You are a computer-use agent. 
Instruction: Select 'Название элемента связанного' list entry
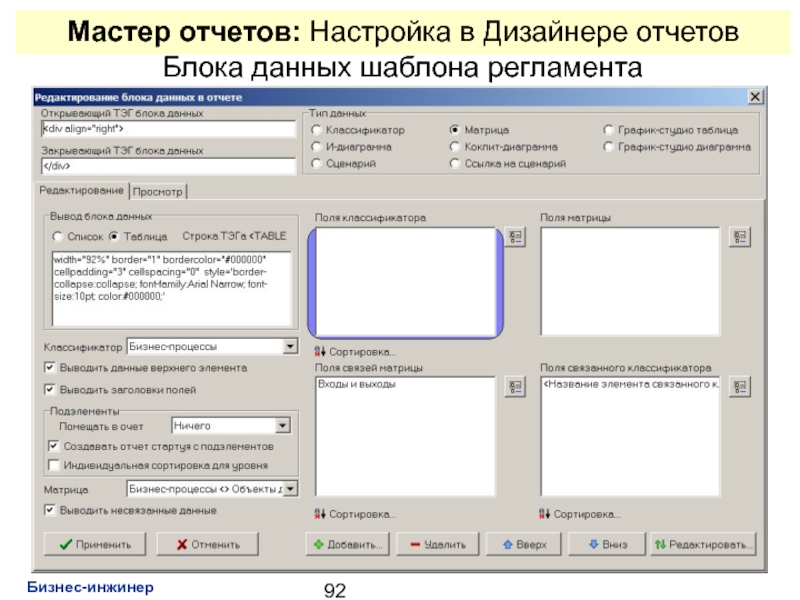(631, 384)
